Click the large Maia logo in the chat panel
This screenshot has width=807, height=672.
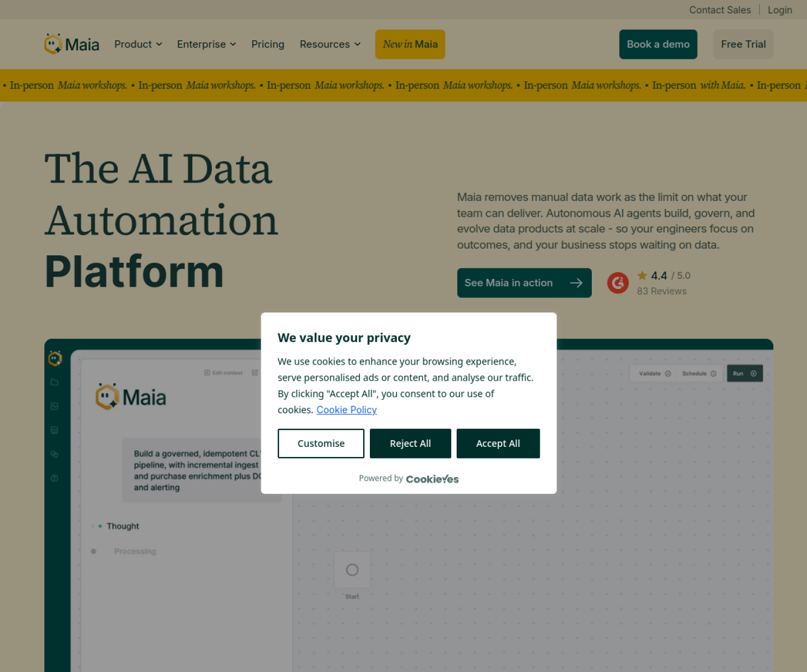pos(131,397)
